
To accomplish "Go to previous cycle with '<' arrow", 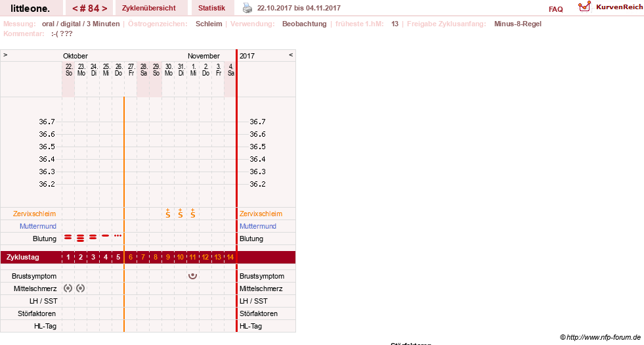I will [74, 9].
